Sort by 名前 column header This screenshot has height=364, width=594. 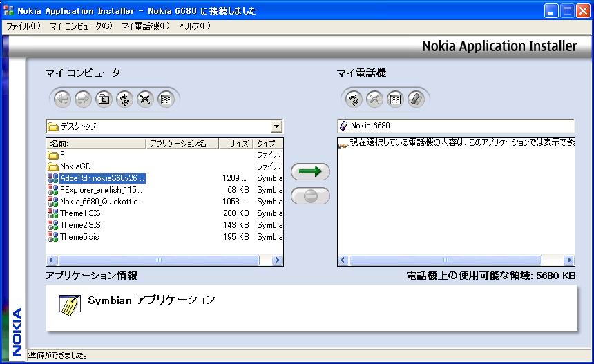96,143
